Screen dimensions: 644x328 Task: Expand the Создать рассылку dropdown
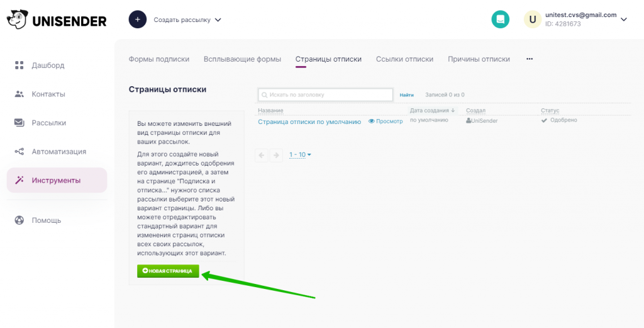187,20
